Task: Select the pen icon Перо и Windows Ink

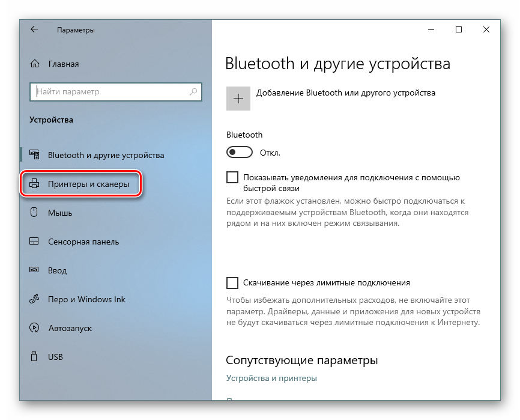Action: tap(34, 299)
